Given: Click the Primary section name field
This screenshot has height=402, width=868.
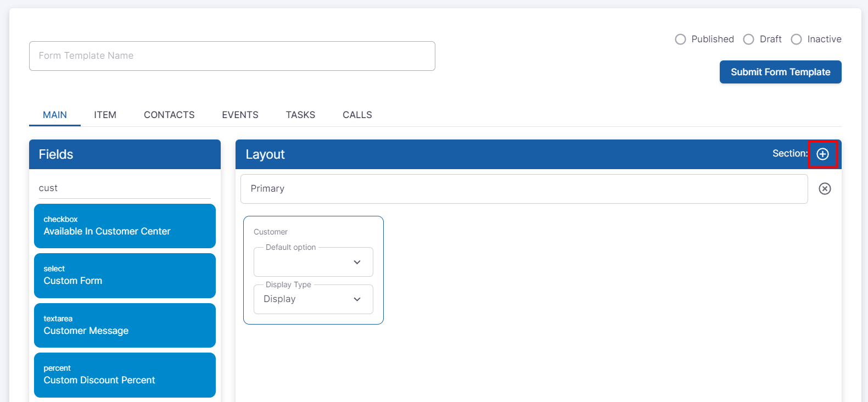Looking at the screenshot, I should point(524,189).
